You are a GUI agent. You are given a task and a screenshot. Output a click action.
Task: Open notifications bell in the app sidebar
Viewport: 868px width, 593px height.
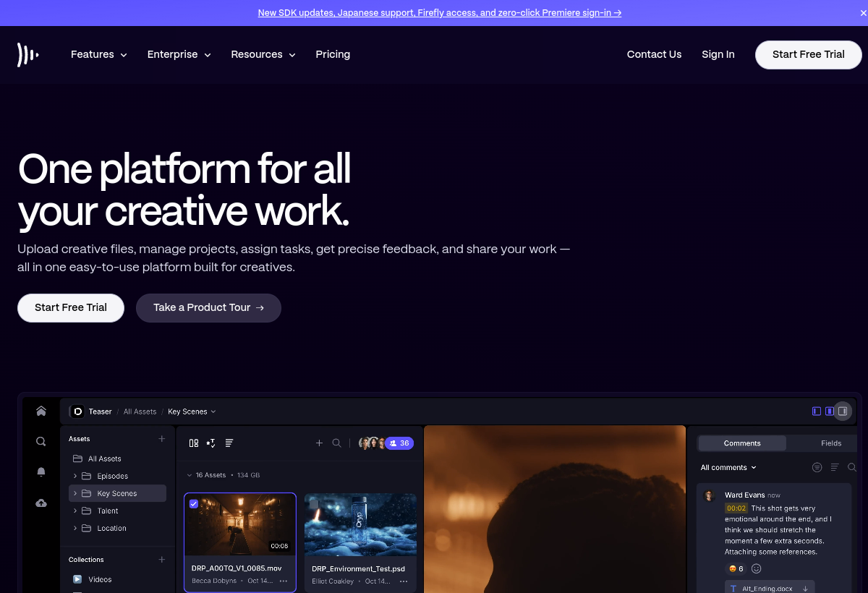[x=41, y=472]
